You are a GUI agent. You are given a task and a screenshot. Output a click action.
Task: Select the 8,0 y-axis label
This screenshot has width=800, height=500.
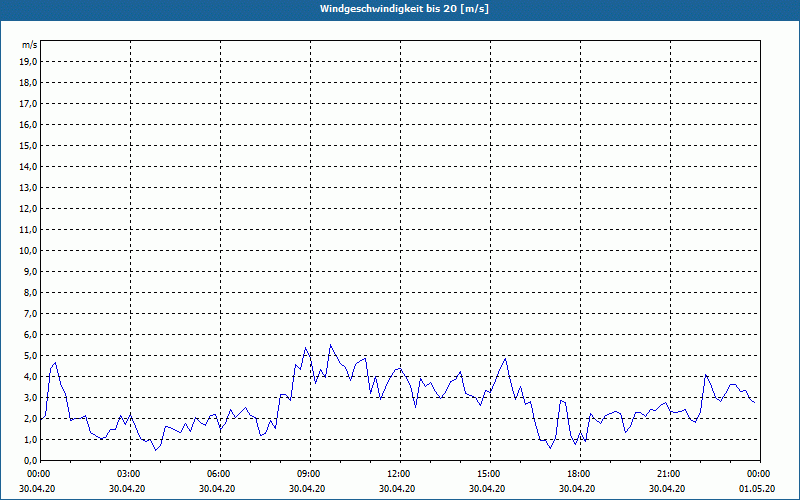(31, 292)
